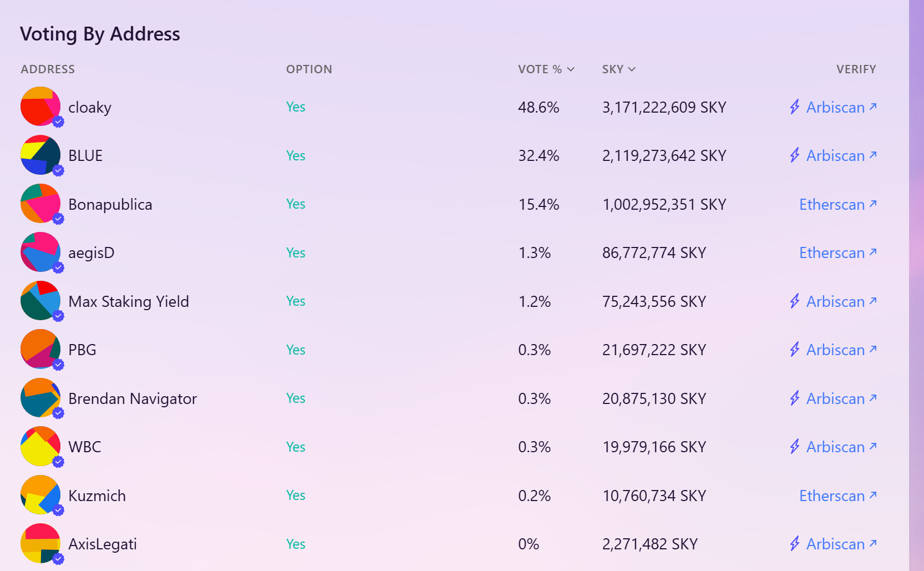
Task: Open the Arbiscan link for BLUE
Action: click(x=835, y=155)
